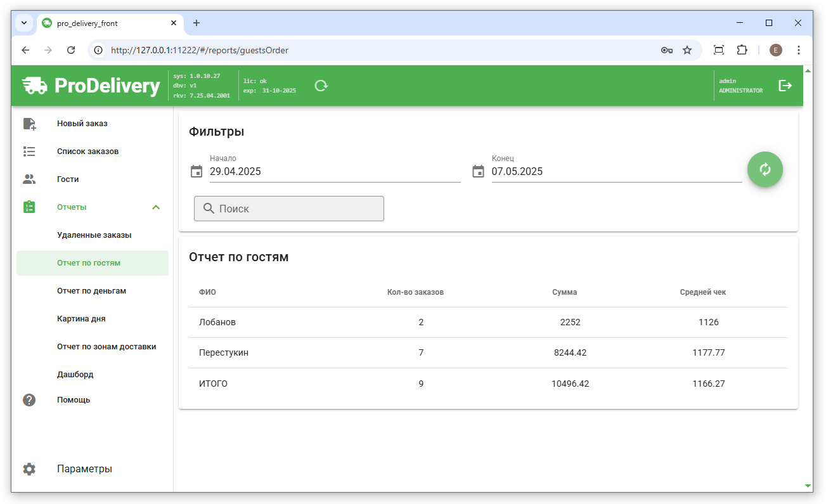Click the Кол-во заказов column header
This screenshot has width=826, height=504.
point(415,292)
